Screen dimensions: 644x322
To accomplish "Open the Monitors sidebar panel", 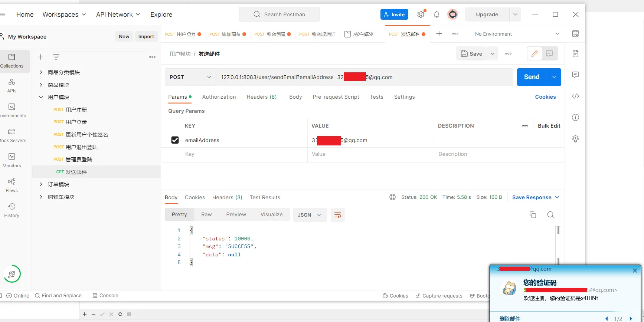I will [12, 161].
